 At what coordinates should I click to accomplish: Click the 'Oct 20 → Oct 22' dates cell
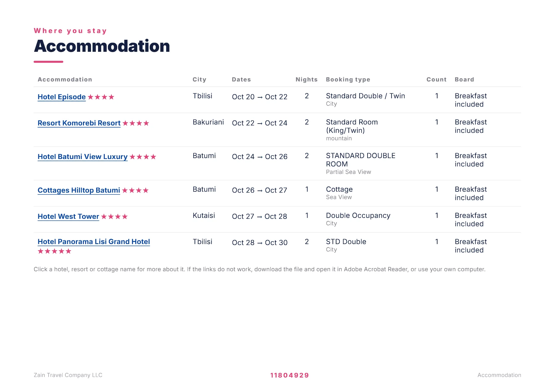pos(260,97)
